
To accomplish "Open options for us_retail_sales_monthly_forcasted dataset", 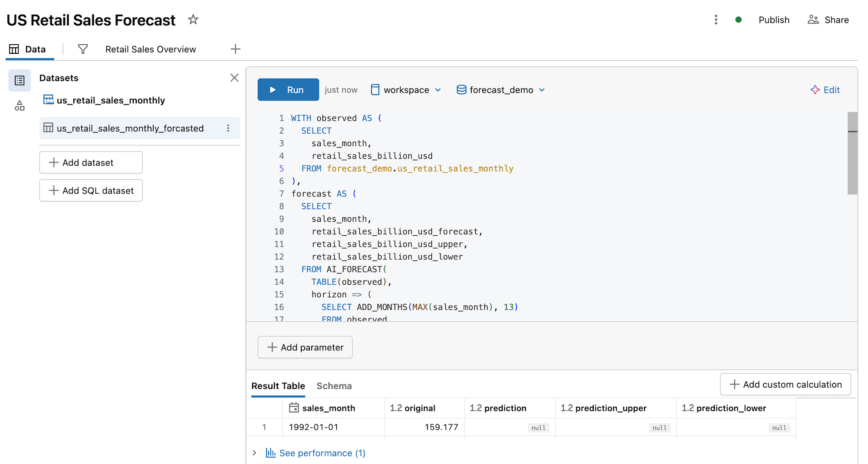I will point(228,128).
